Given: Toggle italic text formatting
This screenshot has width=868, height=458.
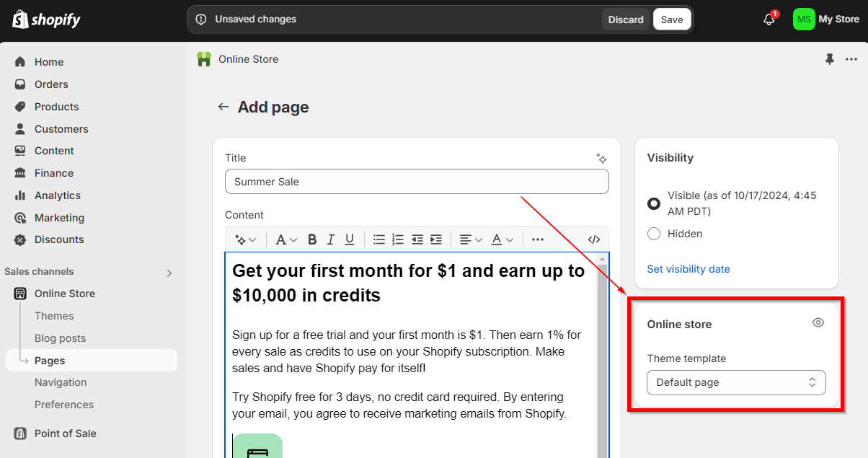Looking at the screenshot, I should tap(331, 239).
